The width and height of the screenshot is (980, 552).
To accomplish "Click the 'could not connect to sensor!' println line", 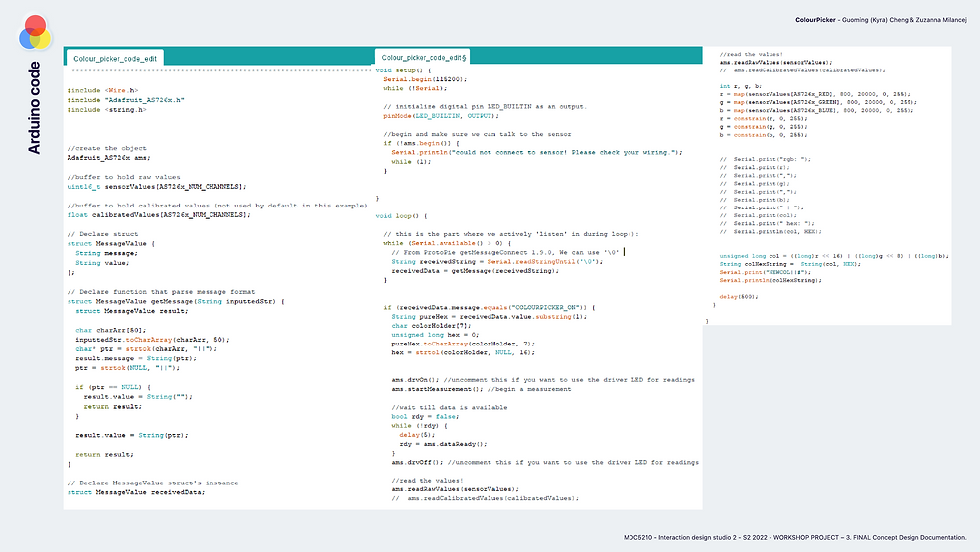I will tap(537, 152).
